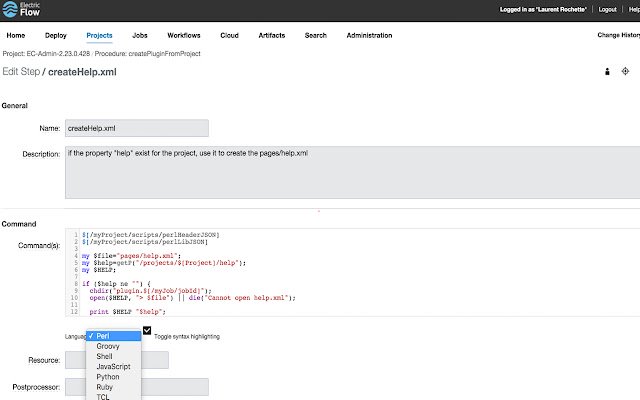Open the Artifacts tab
This screenshot has height=400, width=640.
coord(271,36)
